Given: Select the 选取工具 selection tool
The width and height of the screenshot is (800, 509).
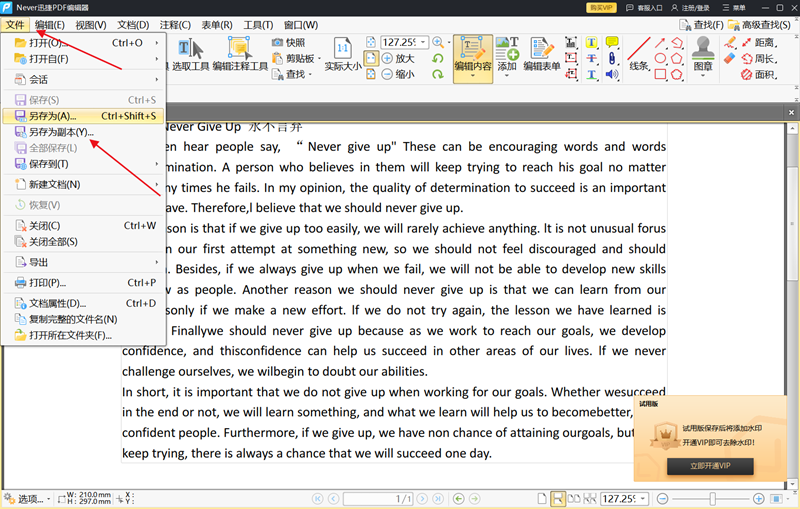Looking at the screenshot, I should [x=190, y=55].
